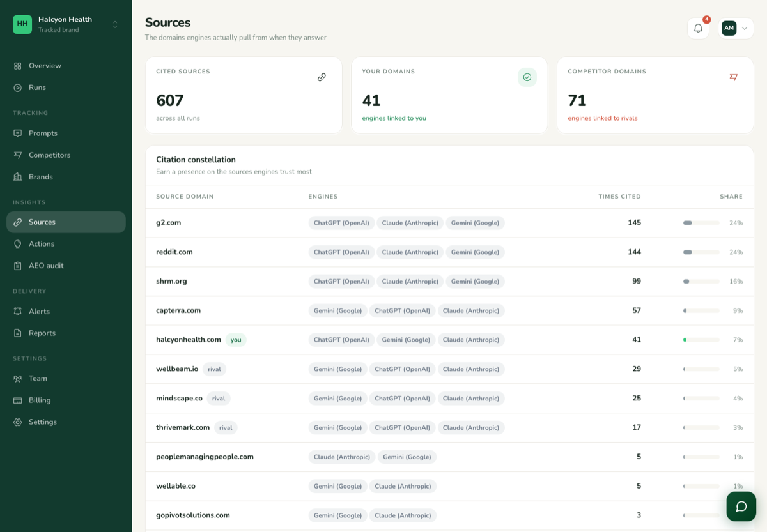Open the AM account menu dropdown
767x532 pixels.
tap(736, 28)
